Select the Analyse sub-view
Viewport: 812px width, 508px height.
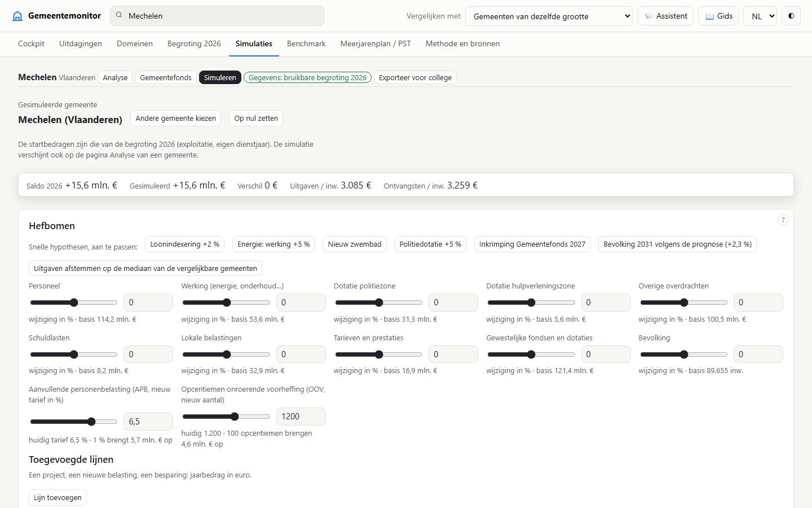click(115, 77)
